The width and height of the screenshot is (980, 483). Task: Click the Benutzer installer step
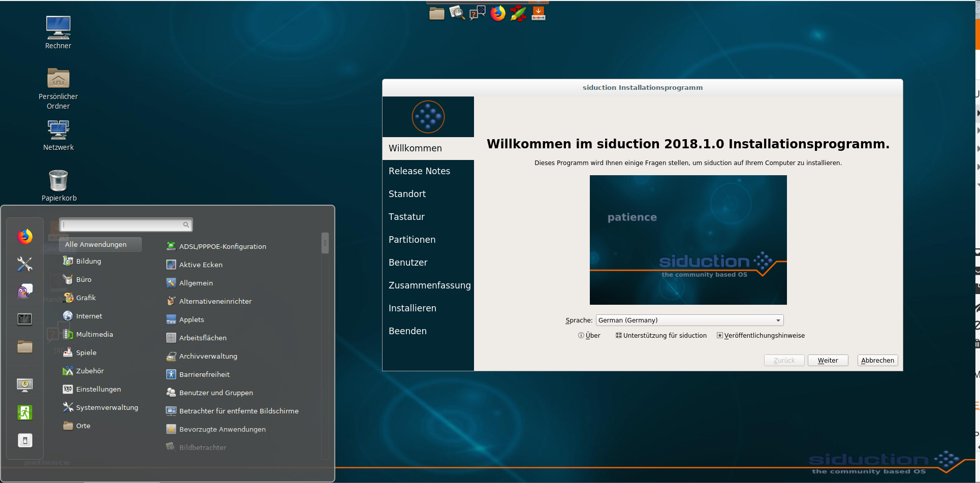[x=428, y=263]
